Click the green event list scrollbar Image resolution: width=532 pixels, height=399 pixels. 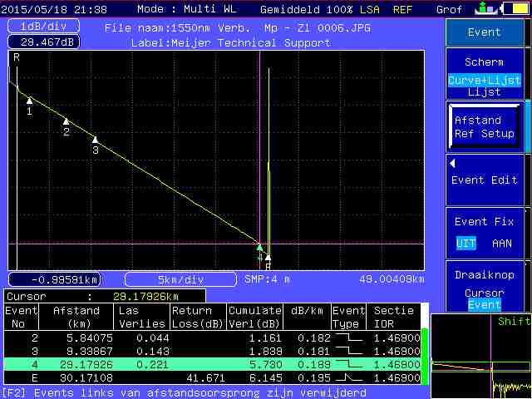(x=425, y=357)
